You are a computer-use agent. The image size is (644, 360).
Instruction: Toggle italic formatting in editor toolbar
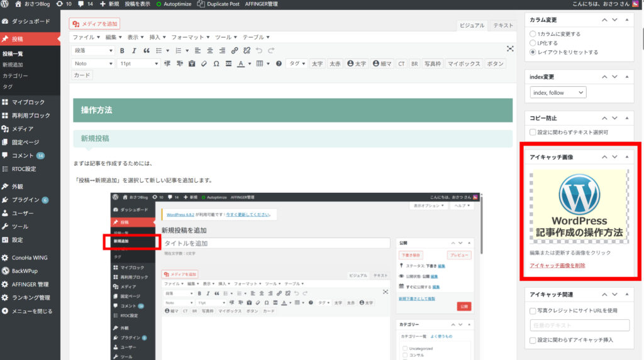(x=134, y=50)
